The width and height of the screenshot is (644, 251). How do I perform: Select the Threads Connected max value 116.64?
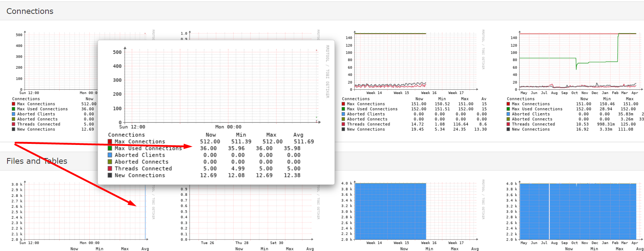pyautogui.click(x=461, y=125)
